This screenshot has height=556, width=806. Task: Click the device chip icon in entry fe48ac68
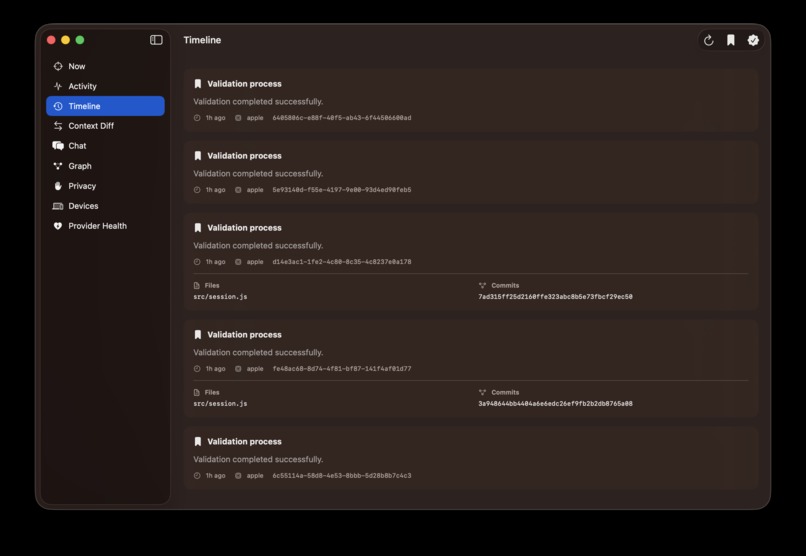pyautogui.click(x=238, y=368)
